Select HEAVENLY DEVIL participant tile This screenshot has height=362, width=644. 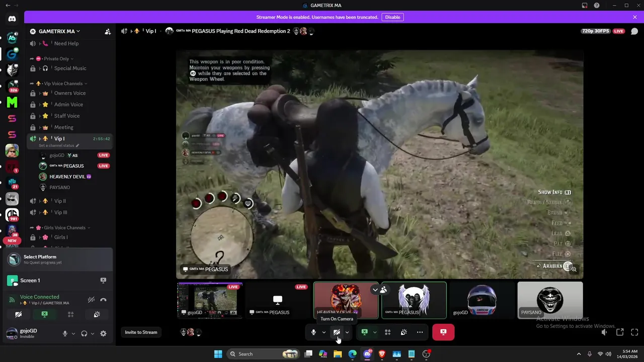point(346,300)
